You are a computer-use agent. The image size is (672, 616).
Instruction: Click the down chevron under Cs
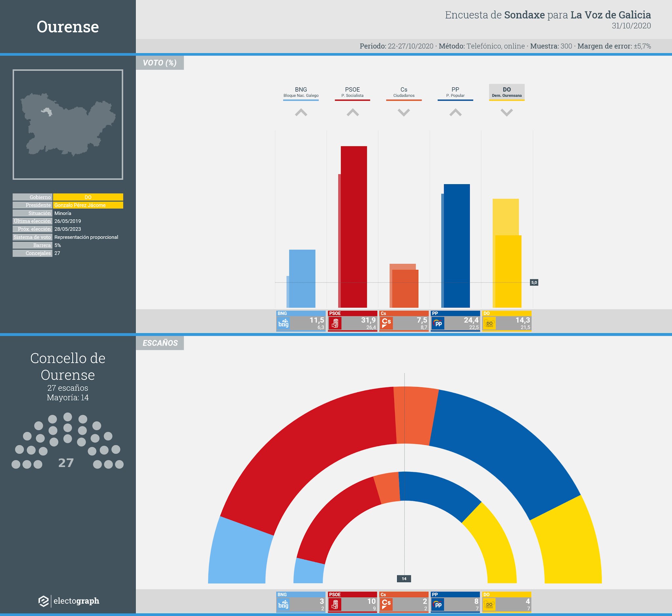pyautogui.click(x=404, y=113)
